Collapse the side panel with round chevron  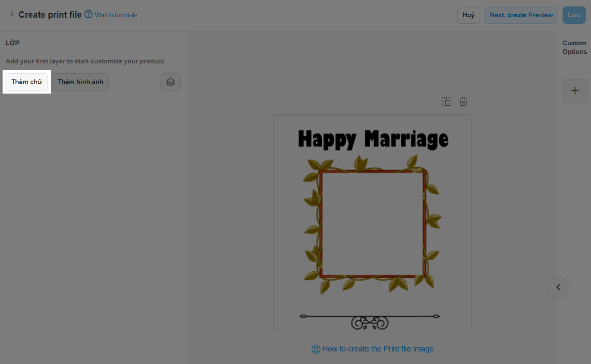tap(558, 287)
